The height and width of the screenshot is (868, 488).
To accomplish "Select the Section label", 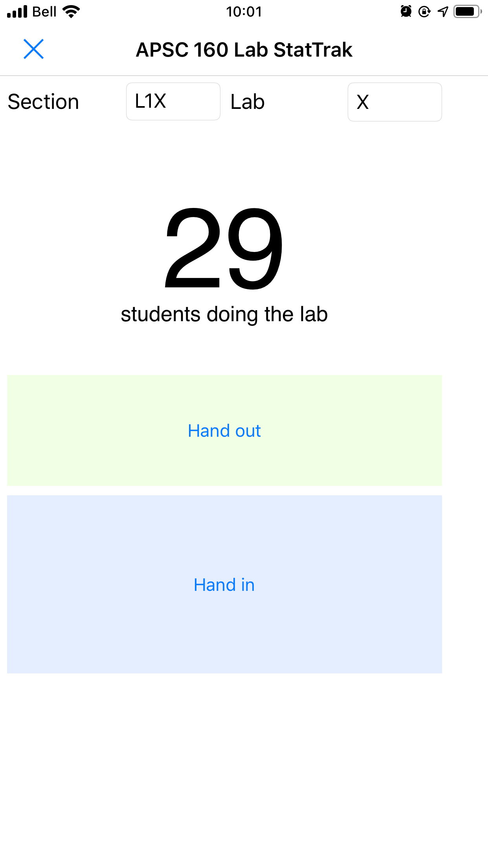I will coord(44,102).
